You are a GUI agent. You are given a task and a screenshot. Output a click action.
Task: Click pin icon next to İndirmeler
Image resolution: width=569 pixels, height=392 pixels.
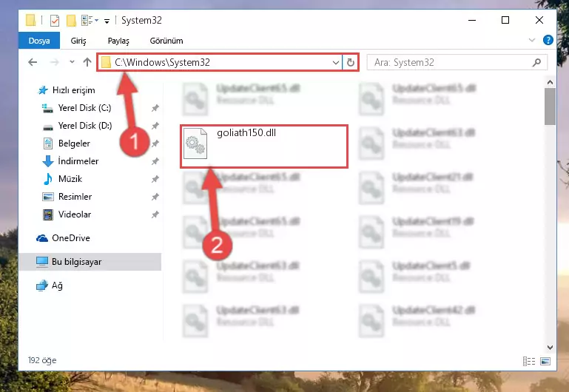155,161
